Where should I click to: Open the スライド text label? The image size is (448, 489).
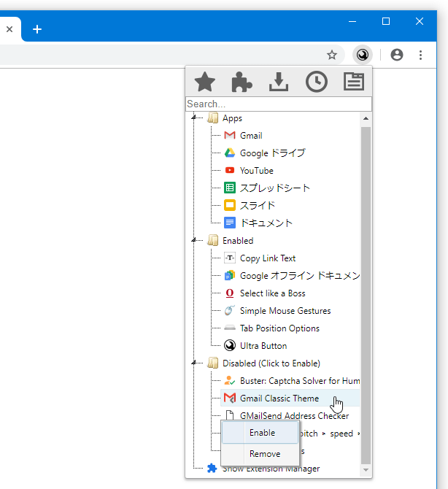258,206
